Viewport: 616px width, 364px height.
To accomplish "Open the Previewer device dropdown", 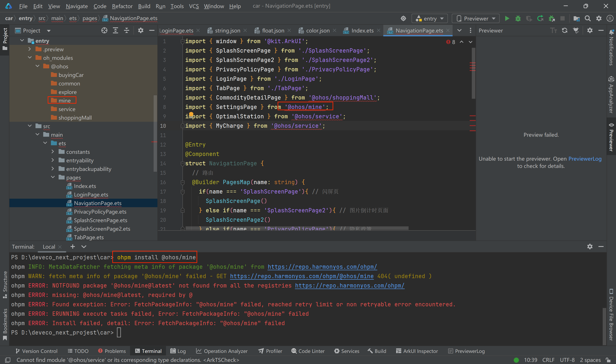I will (475, 18).
